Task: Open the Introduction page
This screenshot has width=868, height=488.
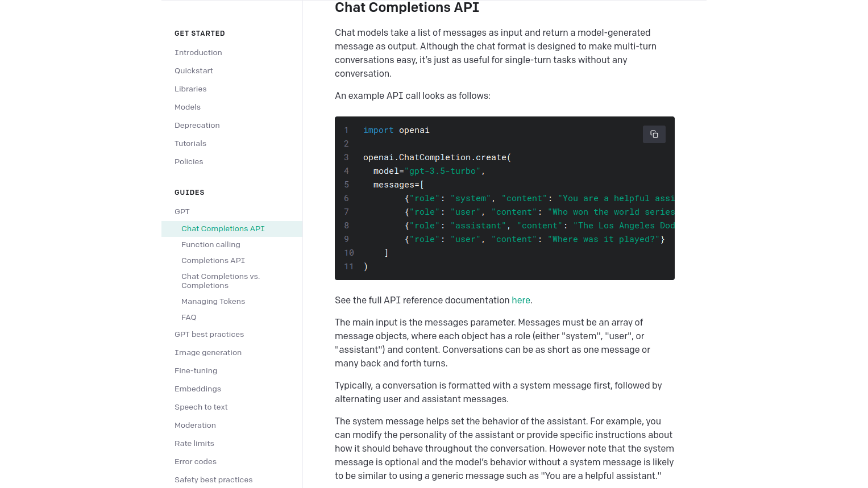Action: 198,52
